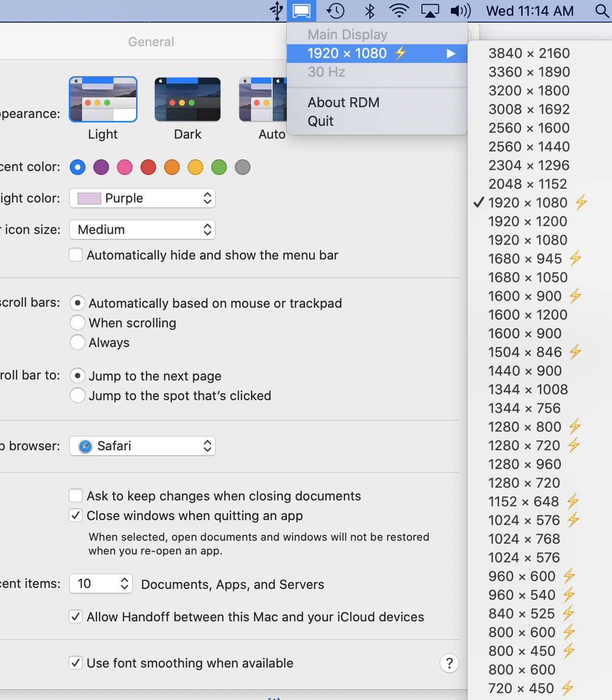Viewport: 612px width, 700px height.
Task: Toggle Allow Handoff with iCloud devices
Action: pyautogui.click(x=76, y=616)
